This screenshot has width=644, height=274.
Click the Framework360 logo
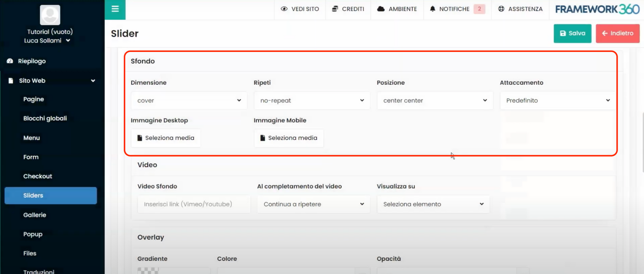[x=597, y=9]
